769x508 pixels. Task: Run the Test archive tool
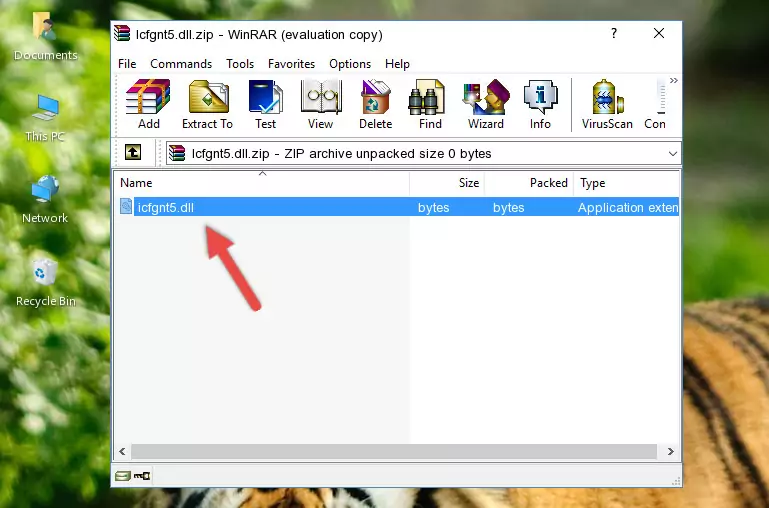tap(265, 104)
